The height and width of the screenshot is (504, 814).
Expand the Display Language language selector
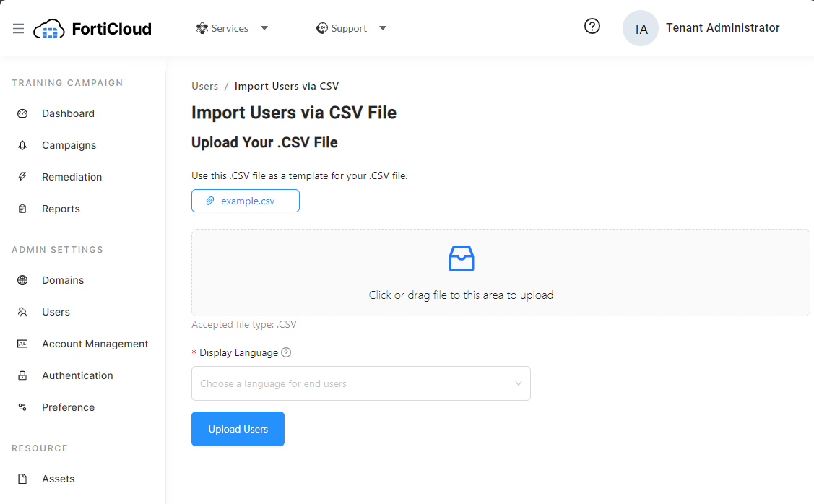pos(360,383)
